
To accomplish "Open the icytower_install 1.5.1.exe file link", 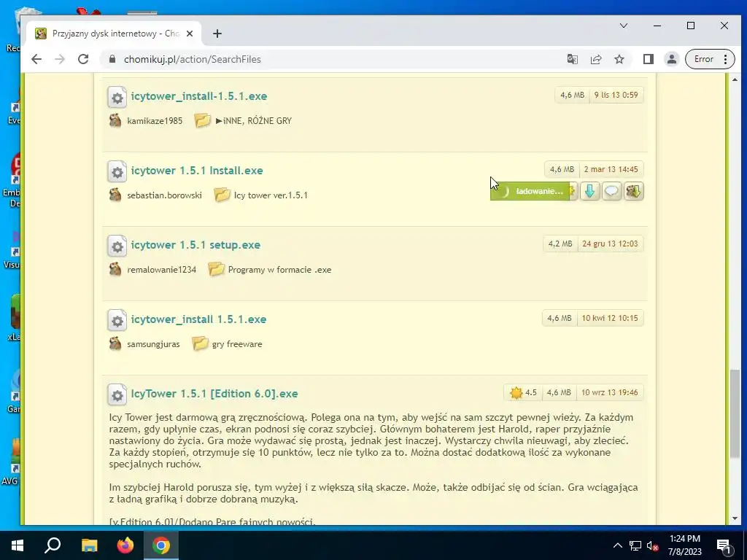I will [198, 319].
